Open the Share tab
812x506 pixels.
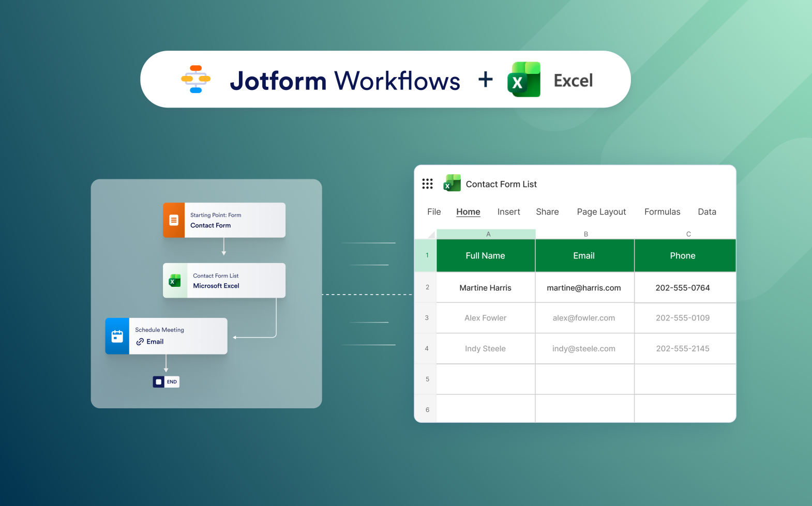pyautogui.click(x=547, y=212)
